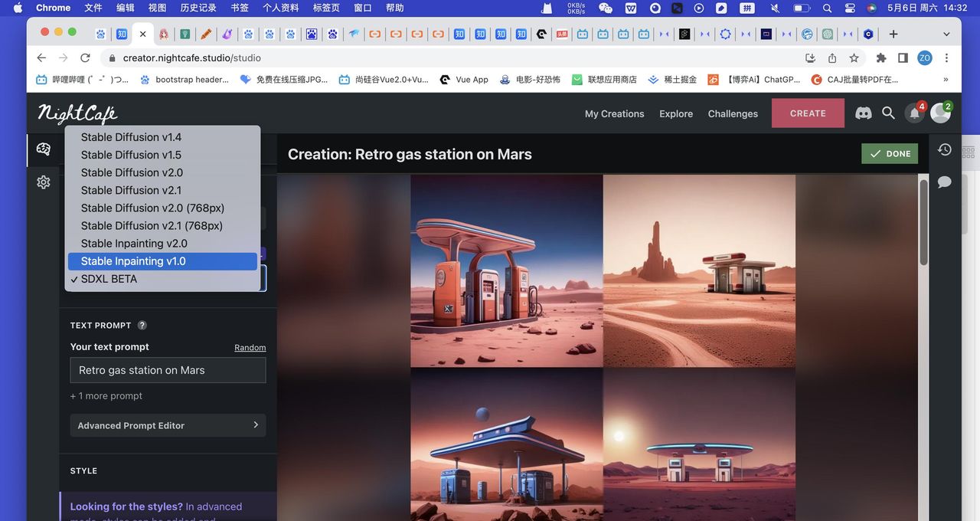Image resolution: width=980 pixels, height=521 pixels.
Task: Open the comments speech bubble icon
Action: click(x=945, y=182)
